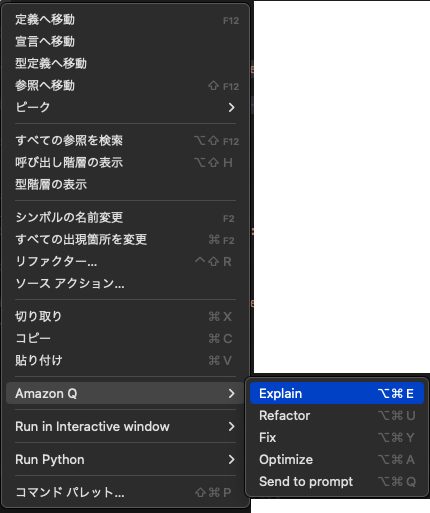Expand Run in Interactive window submenu
This screenshot has width=430, height=513.
tap(125, 427)
